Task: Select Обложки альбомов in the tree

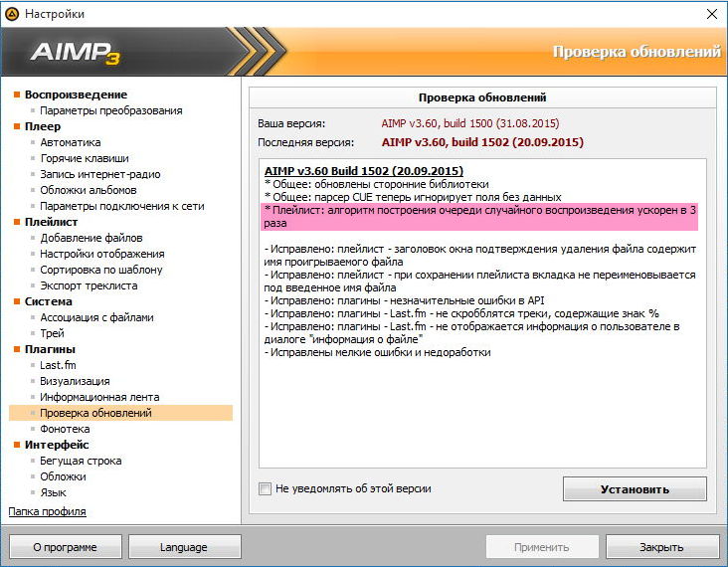Action: [89, 190]
